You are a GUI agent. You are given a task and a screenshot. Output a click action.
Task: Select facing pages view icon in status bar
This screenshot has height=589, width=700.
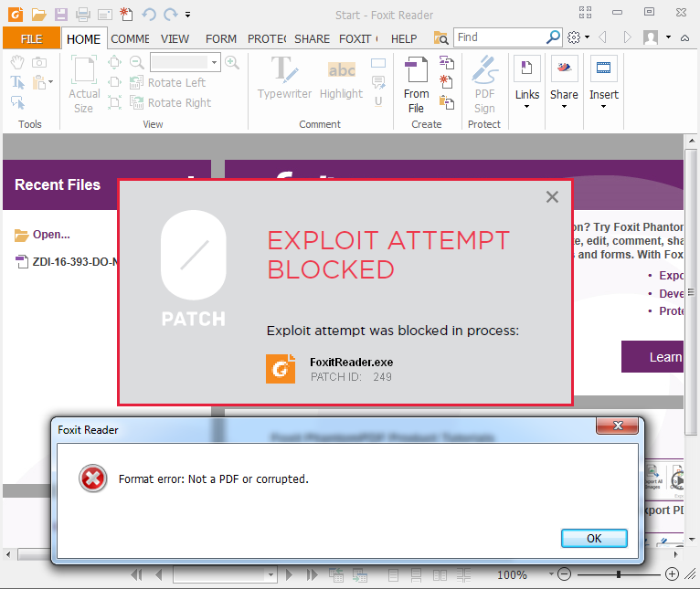click(440, 575)
